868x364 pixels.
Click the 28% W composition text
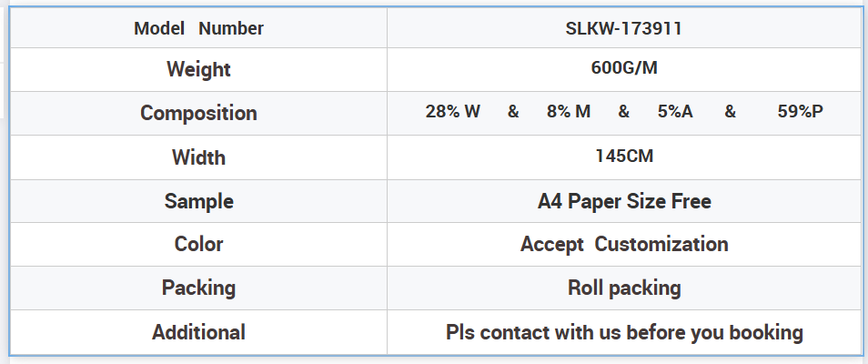(x=452, y=112)
